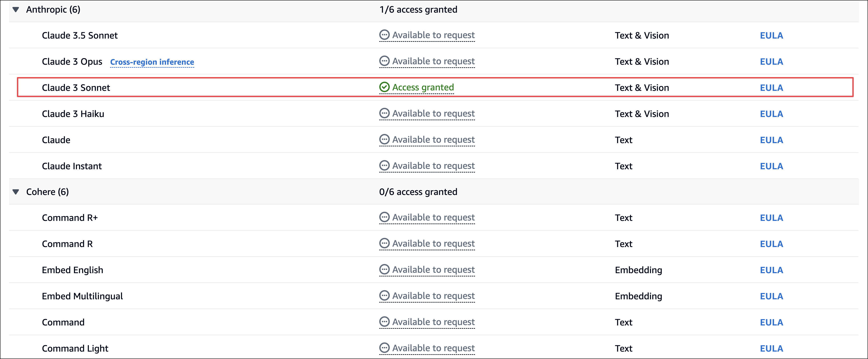Viewport: 868px width, 359px height.
Task: Click Available to request for Embed Multilingual
Action: click(433, 296)
